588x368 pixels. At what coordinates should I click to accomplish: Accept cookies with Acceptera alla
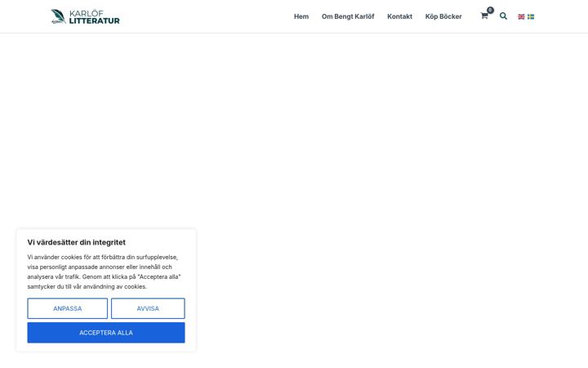coord(106,333)
